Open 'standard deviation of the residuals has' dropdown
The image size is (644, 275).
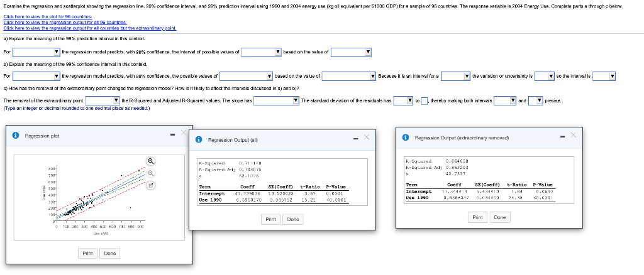point(403,101)
